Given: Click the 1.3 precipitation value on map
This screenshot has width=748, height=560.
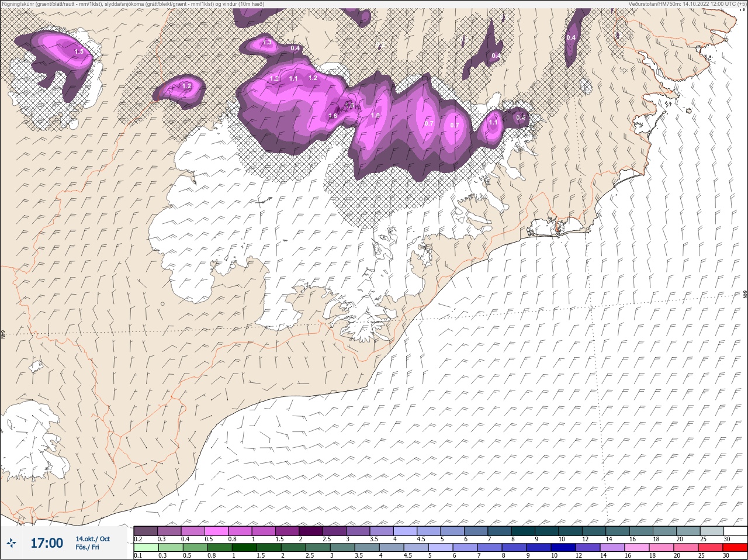Looking at the screenshot, I should 267,43.
